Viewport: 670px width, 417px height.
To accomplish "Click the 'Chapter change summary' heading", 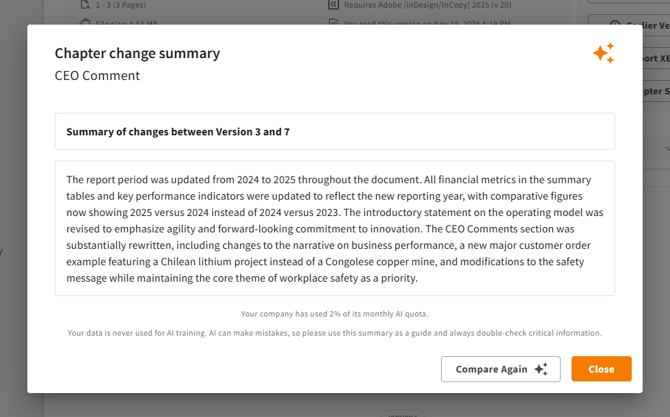I will pos(137,53).
